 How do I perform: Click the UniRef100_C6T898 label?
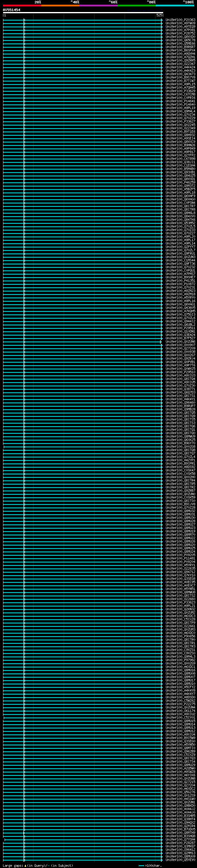point(180,159)
